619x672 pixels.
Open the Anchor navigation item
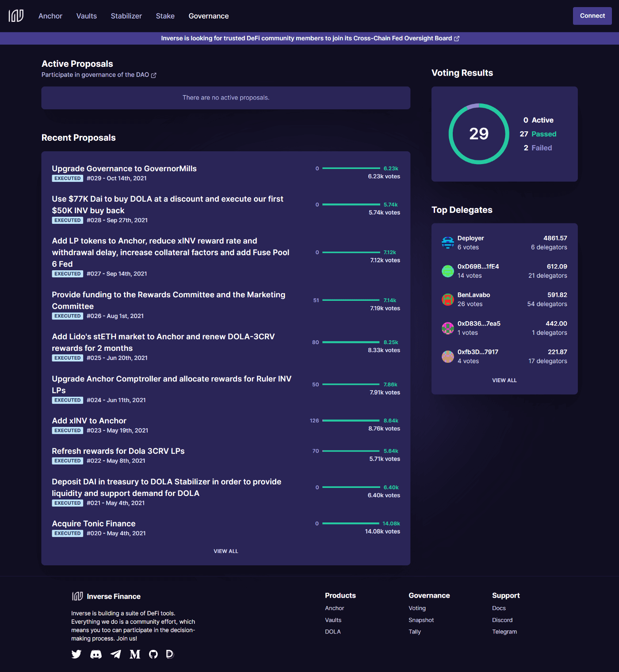click(x=50, y=16)
